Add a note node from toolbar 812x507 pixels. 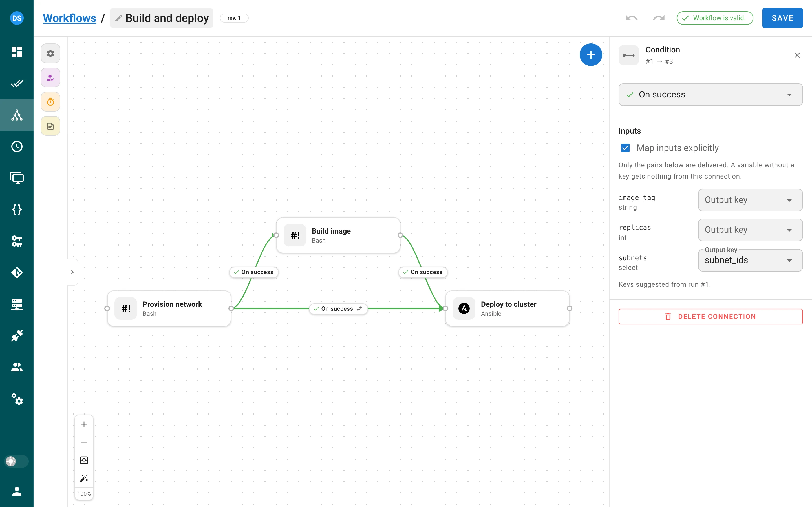pos(50,126)
